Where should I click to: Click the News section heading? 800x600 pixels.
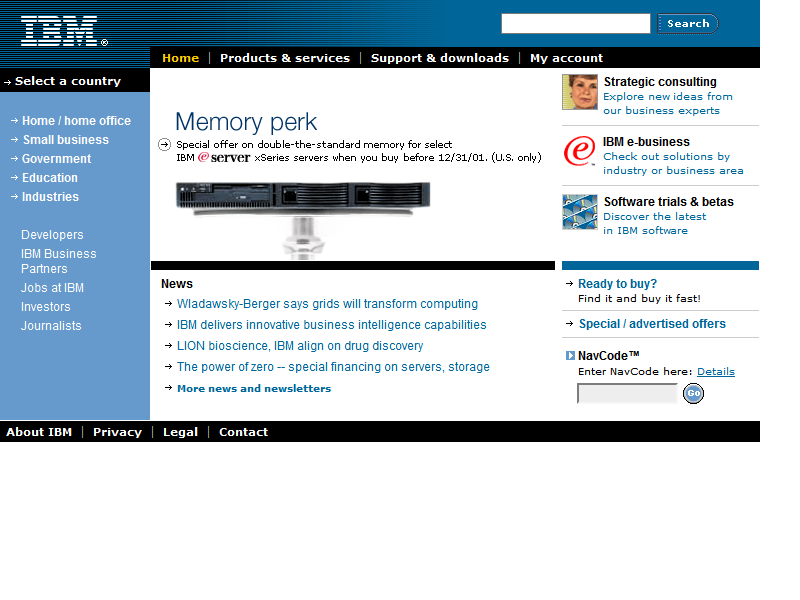(177, 284)
